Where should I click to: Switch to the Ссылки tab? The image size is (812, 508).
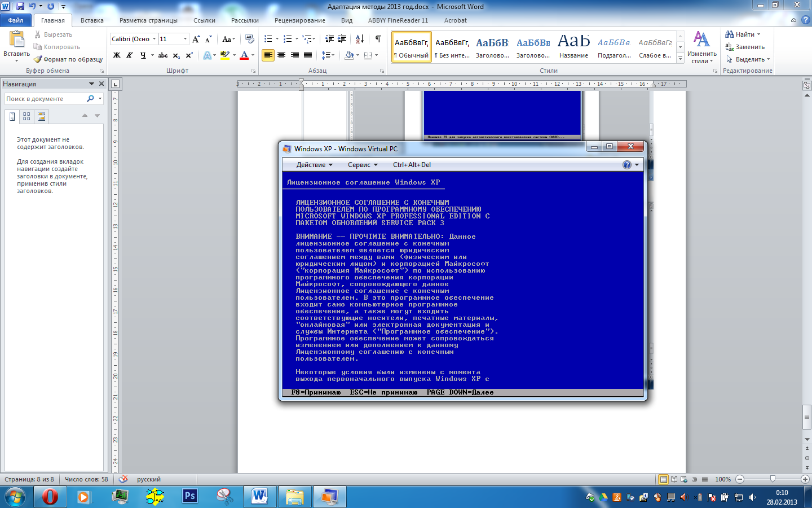point(204,20)
